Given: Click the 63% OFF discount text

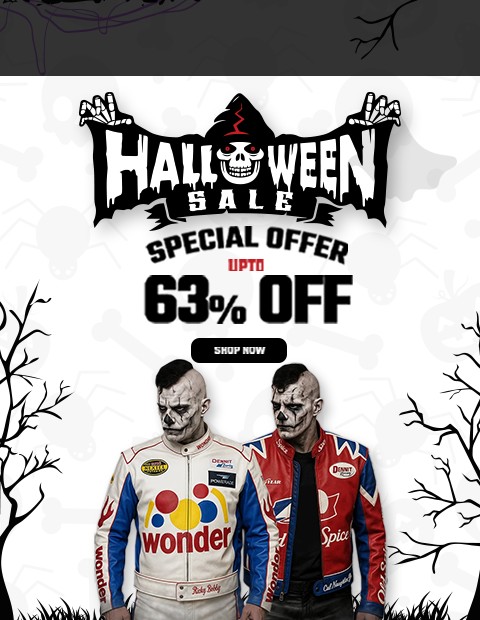Looking at the screenshot, I should tap(248, 299).
